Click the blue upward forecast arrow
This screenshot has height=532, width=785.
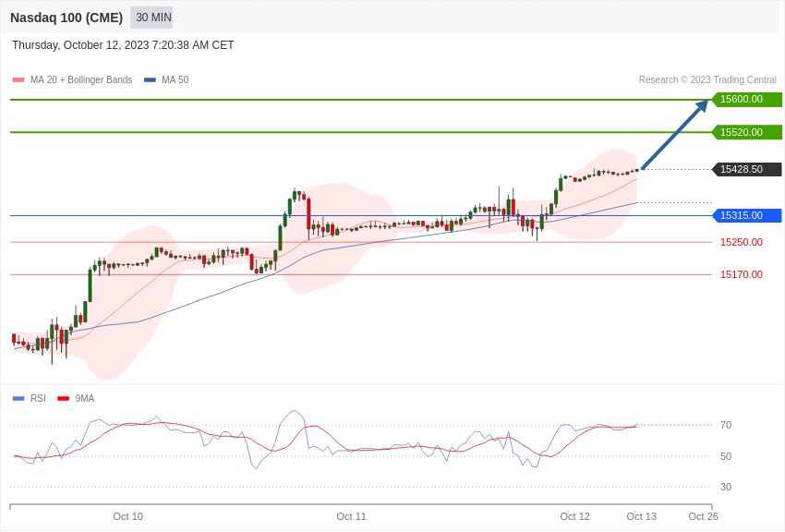tap(675, 135)
